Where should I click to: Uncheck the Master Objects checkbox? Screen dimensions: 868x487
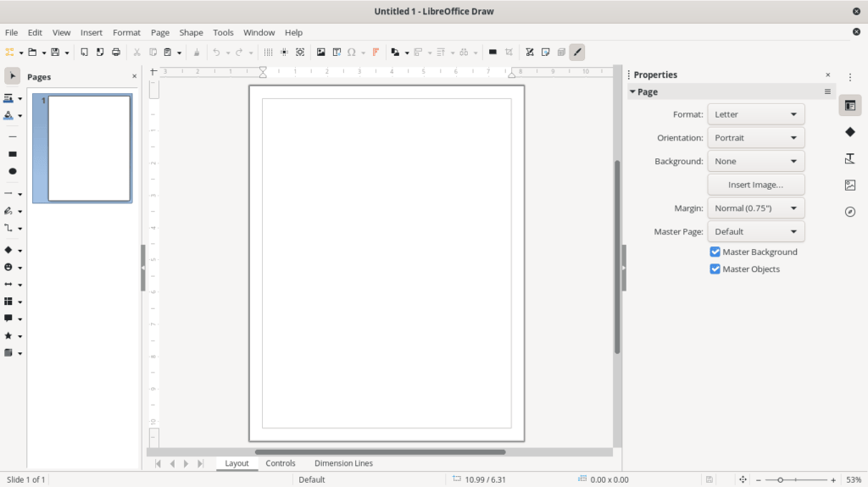click(715, 269)
